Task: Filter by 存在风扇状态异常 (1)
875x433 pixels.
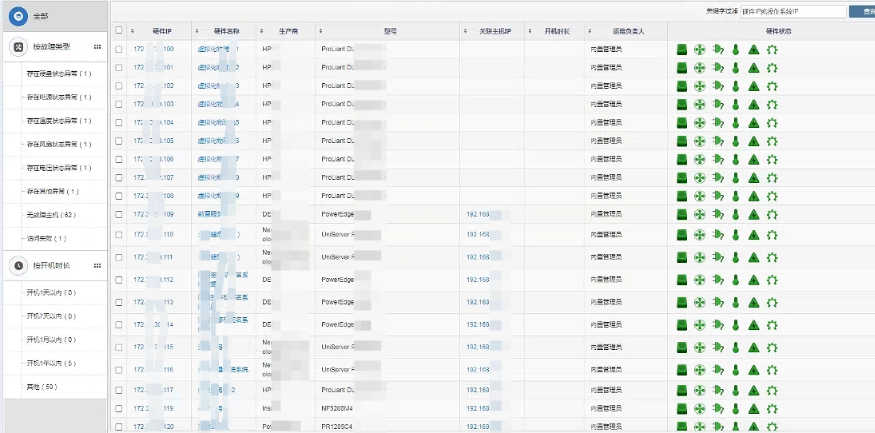Action: point(59,145)
